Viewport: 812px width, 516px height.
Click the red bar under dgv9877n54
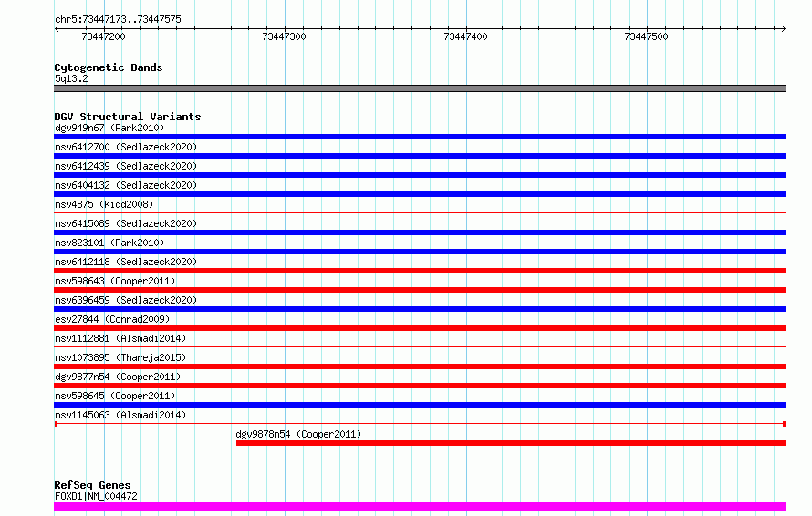(420, 386)
